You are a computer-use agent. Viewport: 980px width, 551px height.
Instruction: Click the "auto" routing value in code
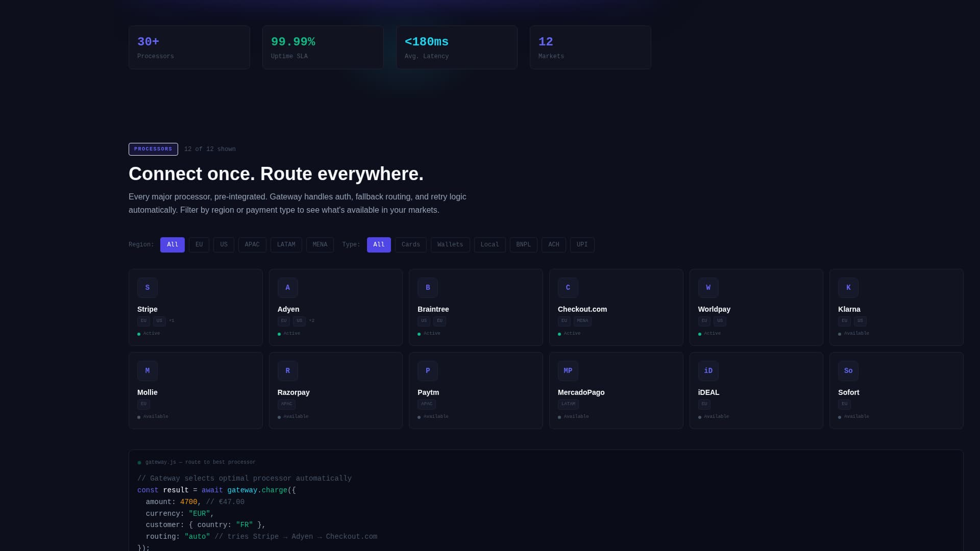point(197,537)
